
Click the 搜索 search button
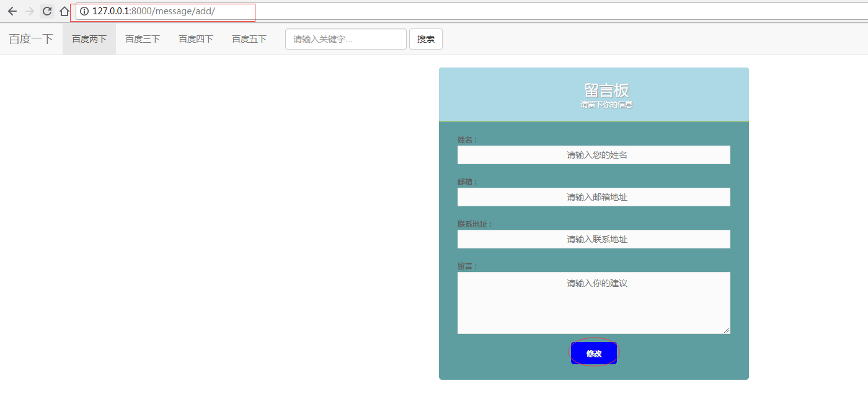pos(425,38)
